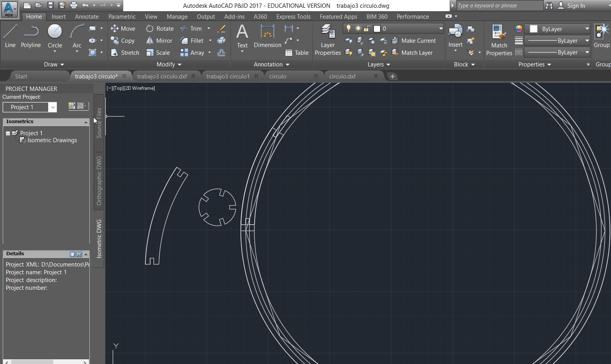Open the Annotate ribbon tab
The height and width of the screenshot is (364, 611).
point(87,17)
